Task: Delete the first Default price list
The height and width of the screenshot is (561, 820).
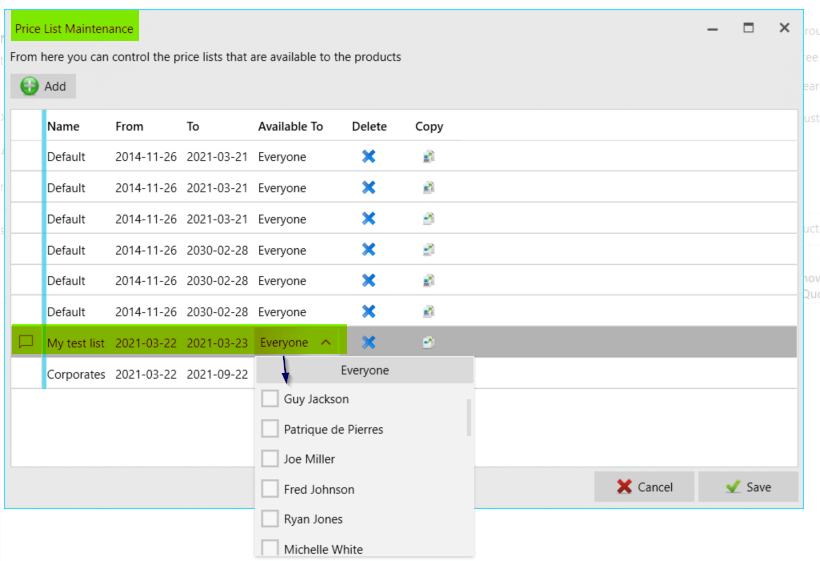Action: (x=368, y=156)
